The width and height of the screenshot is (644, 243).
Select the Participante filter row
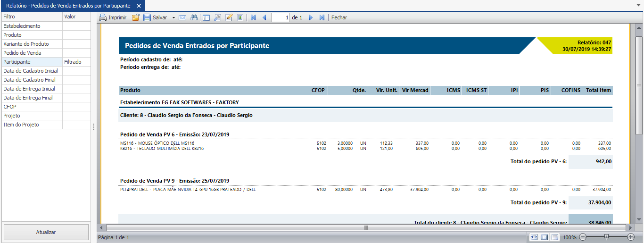(32, 62)
